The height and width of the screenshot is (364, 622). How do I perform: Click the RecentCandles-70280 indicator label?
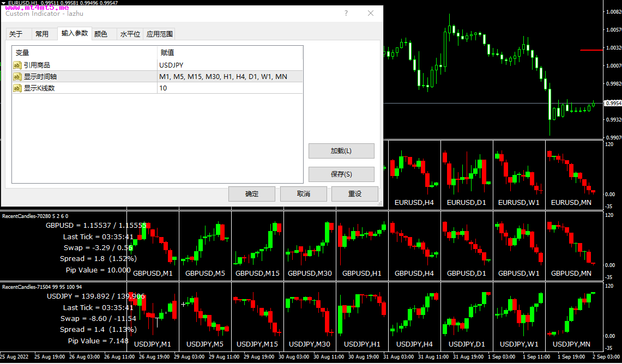click(35, 216)
